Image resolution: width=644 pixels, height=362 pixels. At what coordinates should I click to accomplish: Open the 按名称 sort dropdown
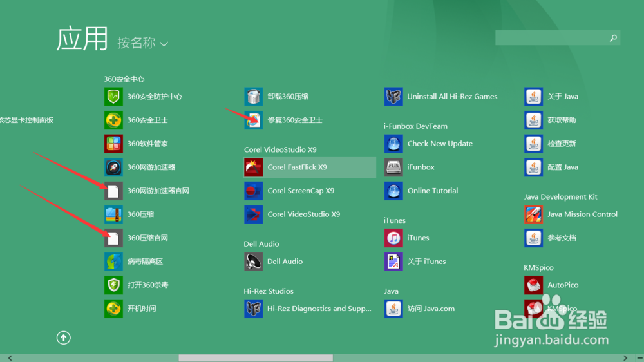(x=142, y=43)
